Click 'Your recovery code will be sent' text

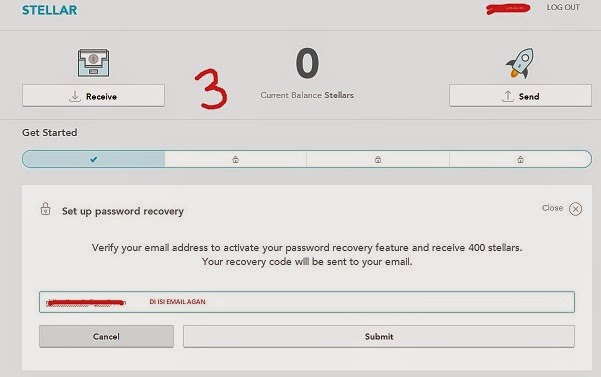point(307,262)
